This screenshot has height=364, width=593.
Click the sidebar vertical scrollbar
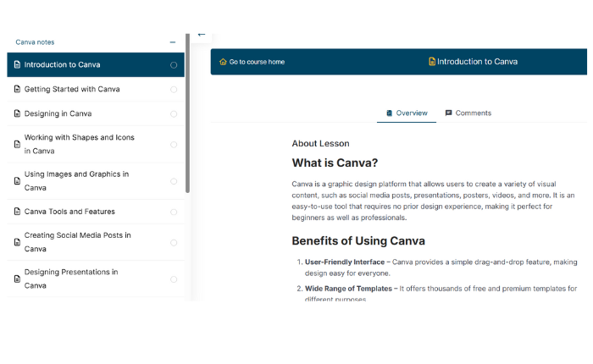tap(187, 113)
